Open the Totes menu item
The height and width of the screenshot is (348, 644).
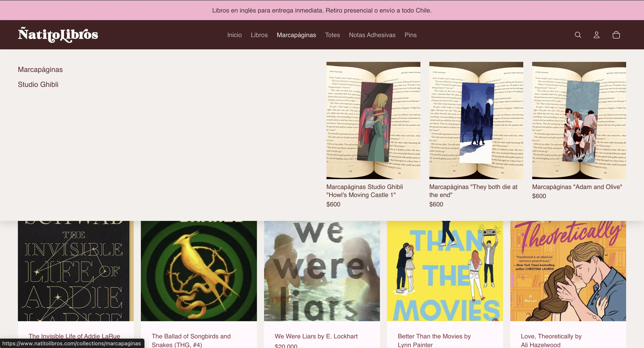(332, 35)
